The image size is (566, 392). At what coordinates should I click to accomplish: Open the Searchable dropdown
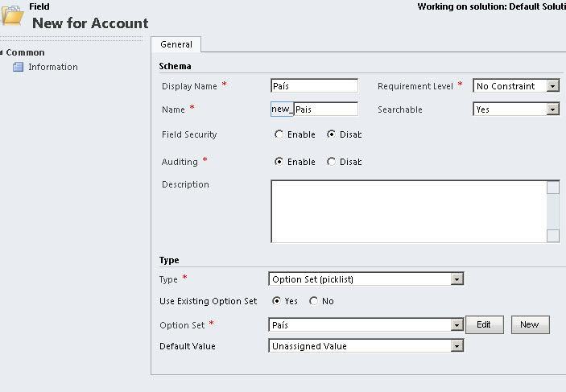[x=552, y=109]
